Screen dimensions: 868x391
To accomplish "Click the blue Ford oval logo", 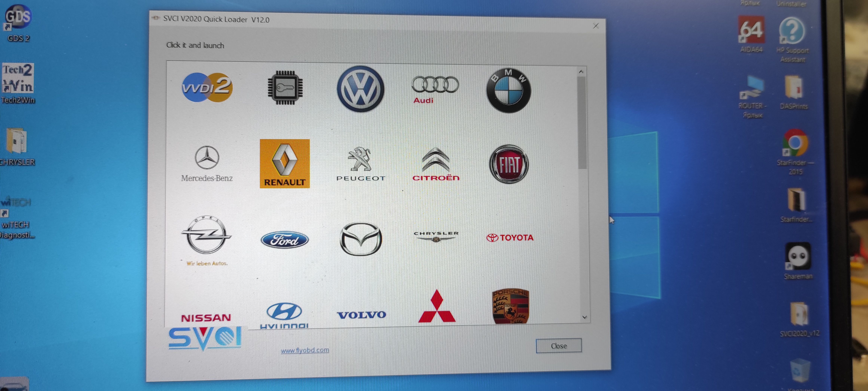I will tap(285, 240).
